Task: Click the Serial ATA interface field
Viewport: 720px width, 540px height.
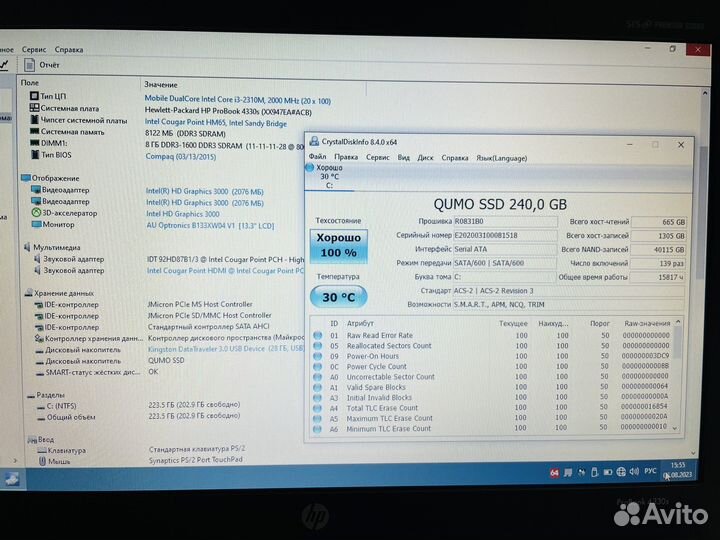Action: (505, 249)
